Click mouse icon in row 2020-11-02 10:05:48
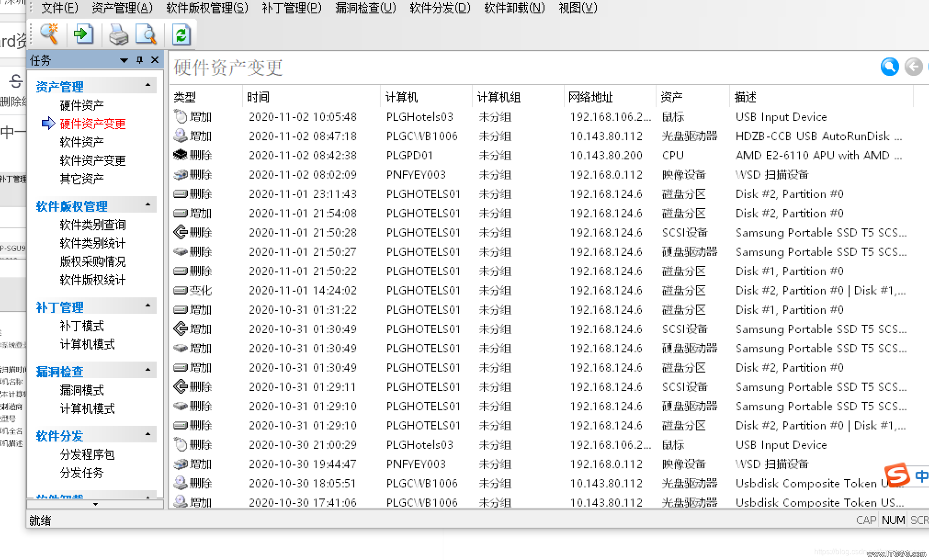 180,117
